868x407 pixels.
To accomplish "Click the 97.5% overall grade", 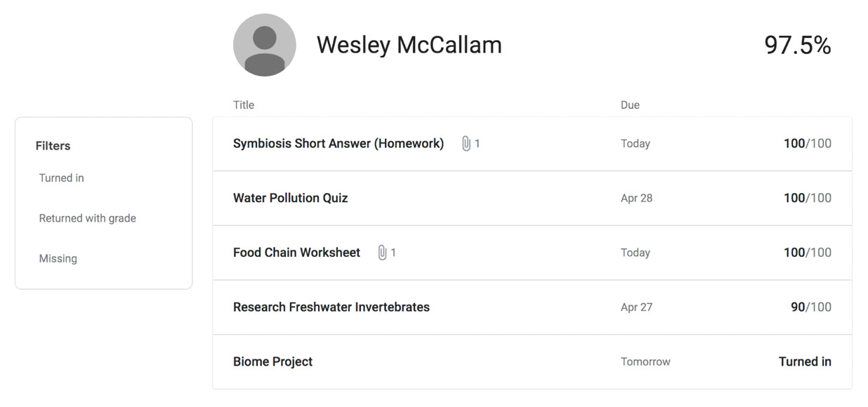I will tap(797, 45).
